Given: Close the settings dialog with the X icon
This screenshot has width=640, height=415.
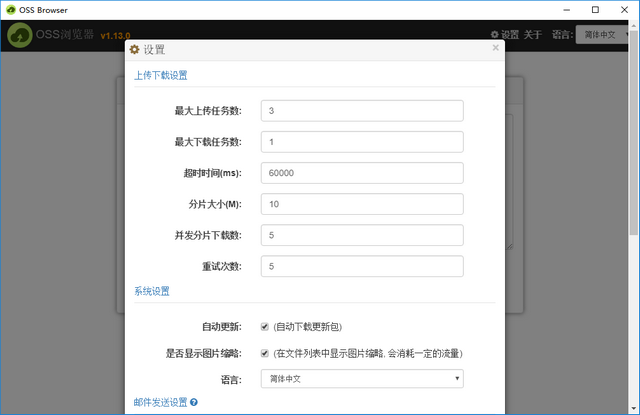Looking at the screenshot, I should 496,48.
